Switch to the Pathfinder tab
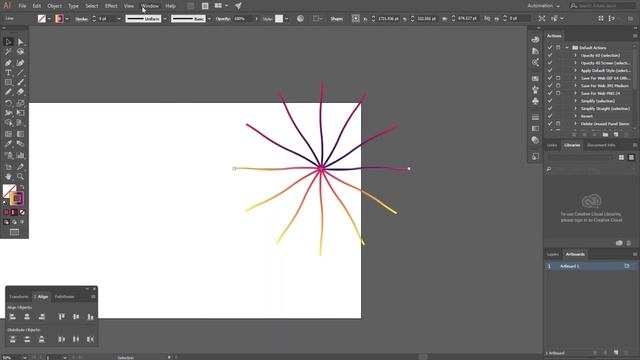Screen dimensions: 640x360 (x=64, y=297)
